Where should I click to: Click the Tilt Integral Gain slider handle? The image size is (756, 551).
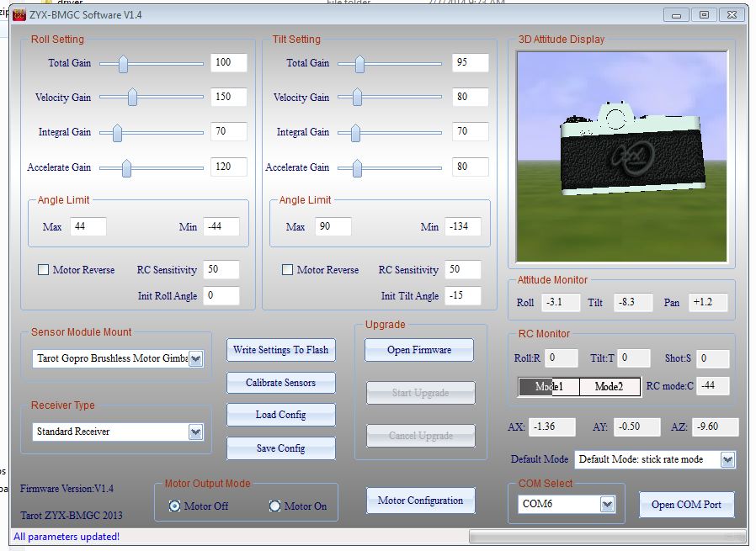(356, 133)
